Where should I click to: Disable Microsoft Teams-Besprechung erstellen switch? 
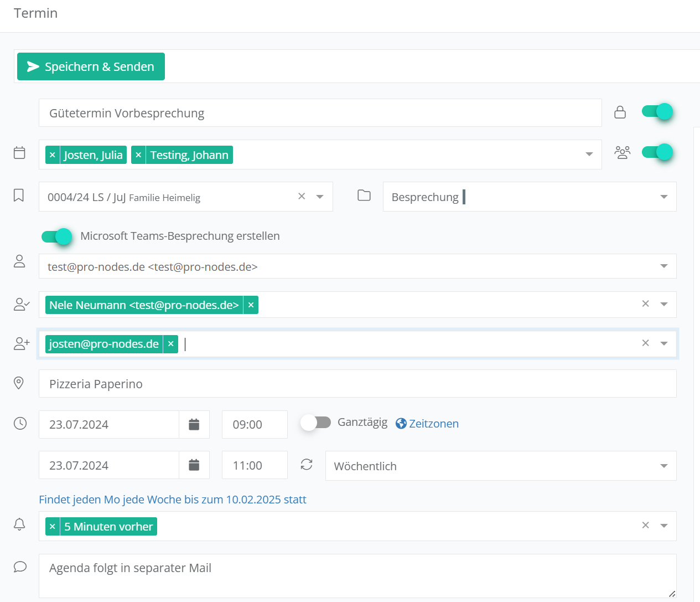57,236
